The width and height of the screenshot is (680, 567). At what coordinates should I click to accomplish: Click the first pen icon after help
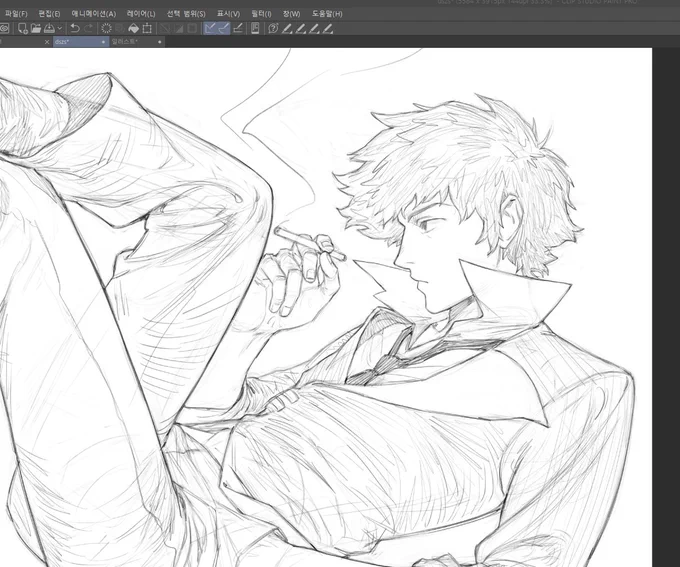287,29
